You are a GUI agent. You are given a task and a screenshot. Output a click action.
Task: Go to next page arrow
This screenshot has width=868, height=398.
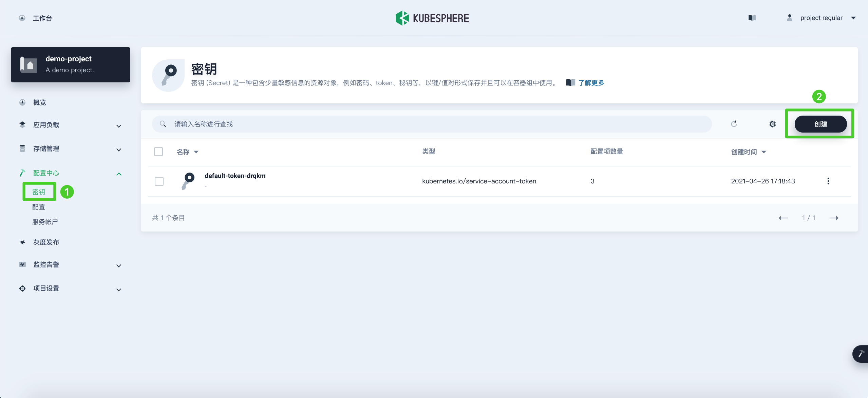pos(834,218)
